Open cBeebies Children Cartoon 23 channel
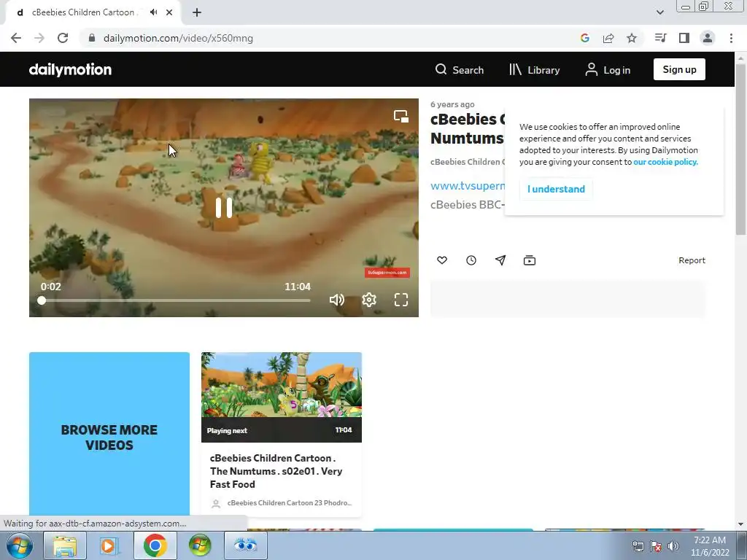 pos(289,503)
